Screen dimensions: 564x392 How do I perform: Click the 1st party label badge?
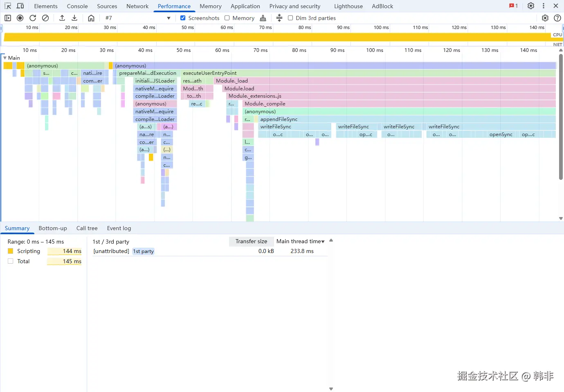(143, 251)
